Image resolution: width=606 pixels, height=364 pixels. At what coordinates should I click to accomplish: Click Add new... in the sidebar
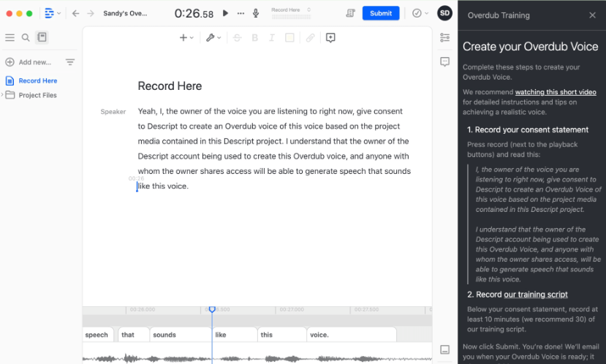(x=29, y=62)
